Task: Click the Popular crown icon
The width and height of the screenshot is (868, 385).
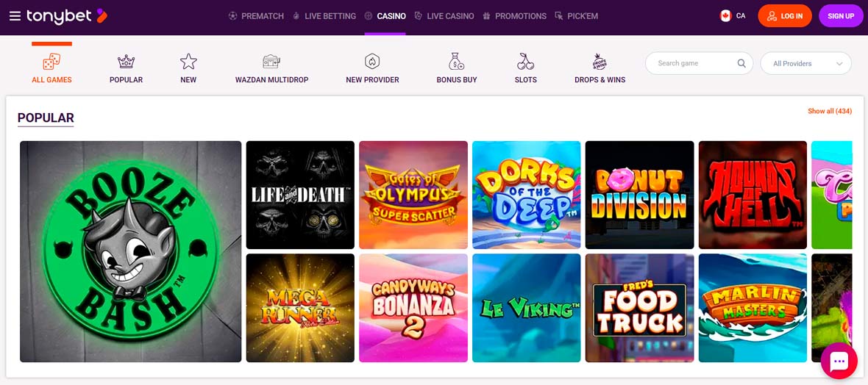Action: click(x=127, y=62)
